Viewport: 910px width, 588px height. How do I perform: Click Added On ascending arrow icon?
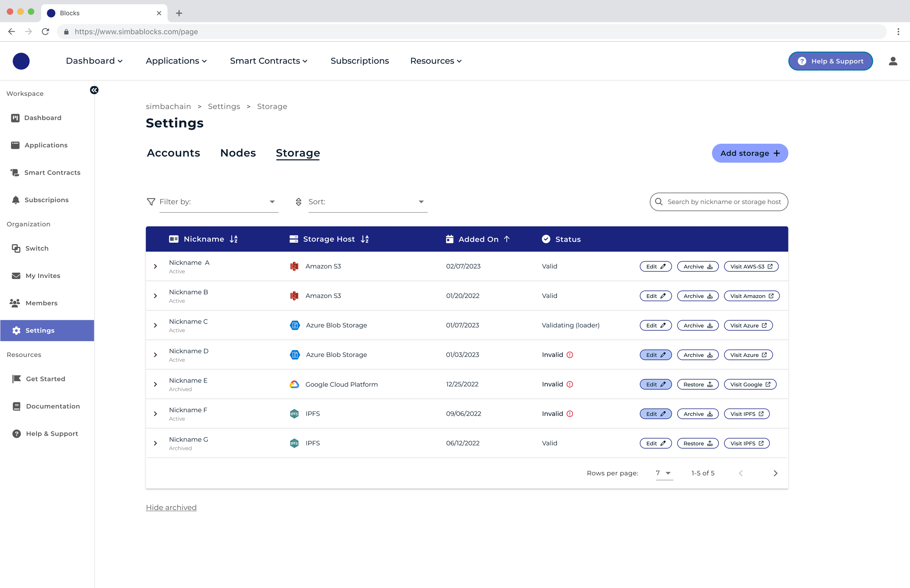[x=507, y=239]
